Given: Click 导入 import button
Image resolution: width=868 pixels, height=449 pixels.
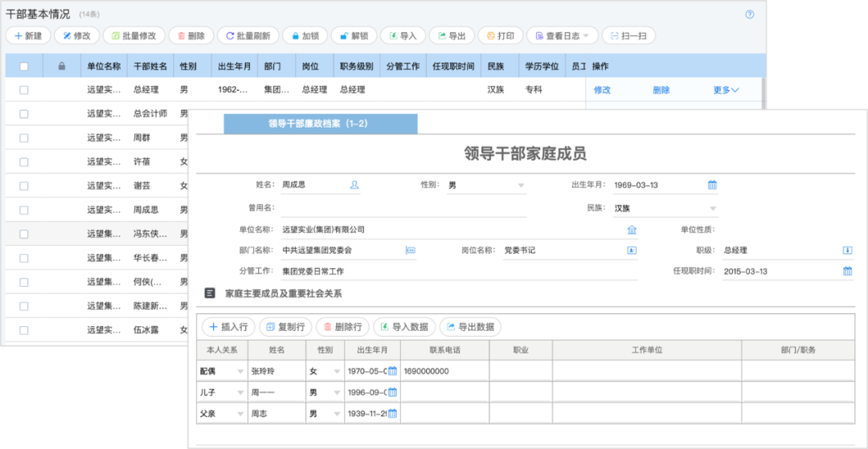Looking at the screenshot, I should pos(403,35).
